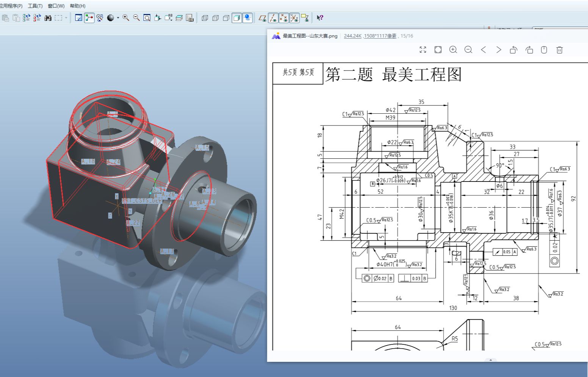
Task: Click the engineering drawing image in viewer
Action: (x=430, y=206)
